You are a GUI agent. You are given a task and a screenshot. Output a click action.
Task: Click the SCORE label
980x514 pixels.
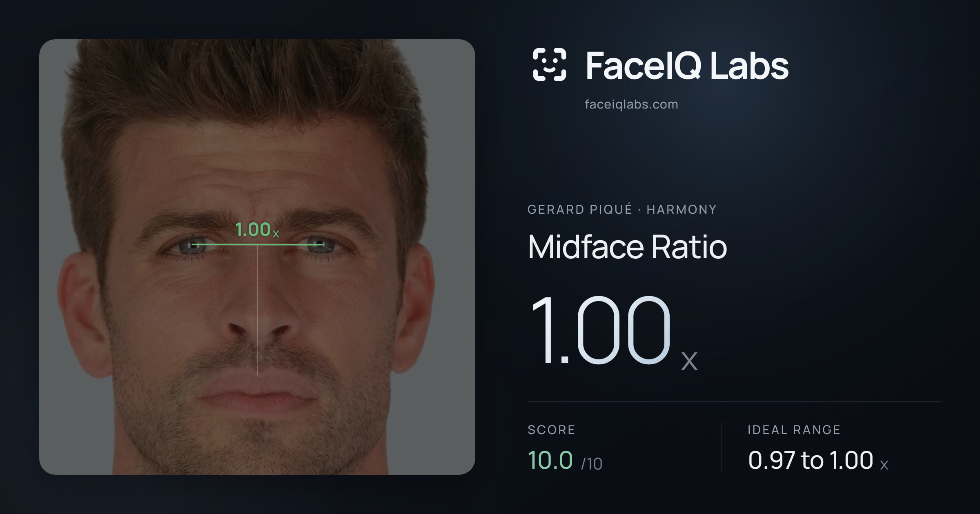point(551,430)
